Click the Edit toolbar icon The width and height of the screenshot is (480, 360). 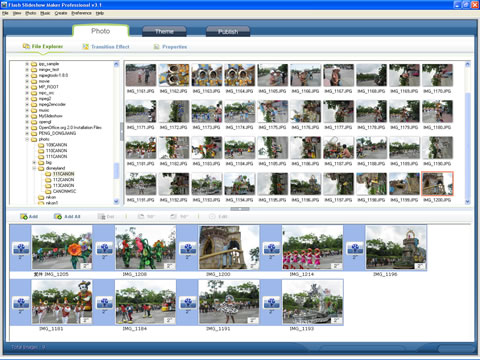(x=212, y=217)
